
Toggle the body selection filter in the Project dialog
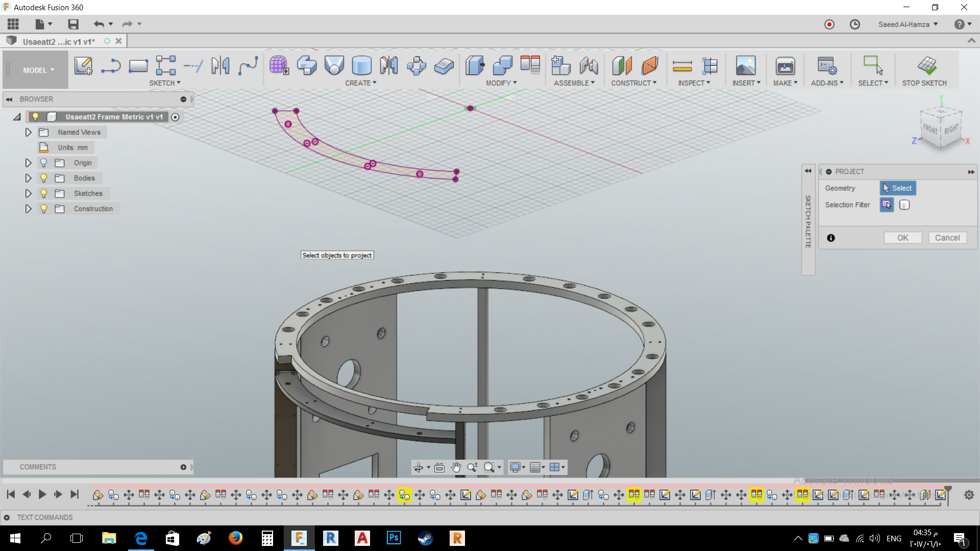[905, 205]
